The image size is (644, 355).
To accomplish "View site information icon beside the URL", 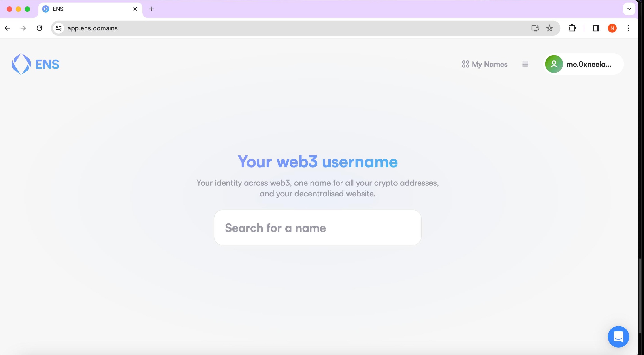I will 59,28.
